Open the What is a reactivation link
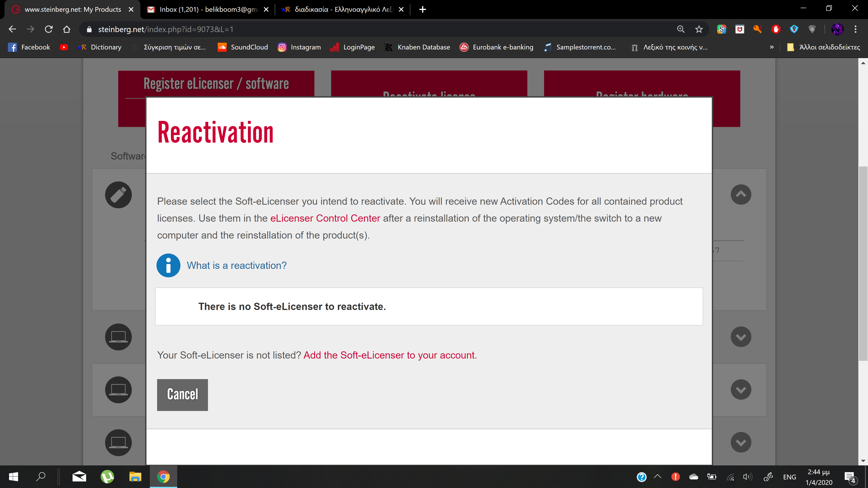 (x=236, y=265)
